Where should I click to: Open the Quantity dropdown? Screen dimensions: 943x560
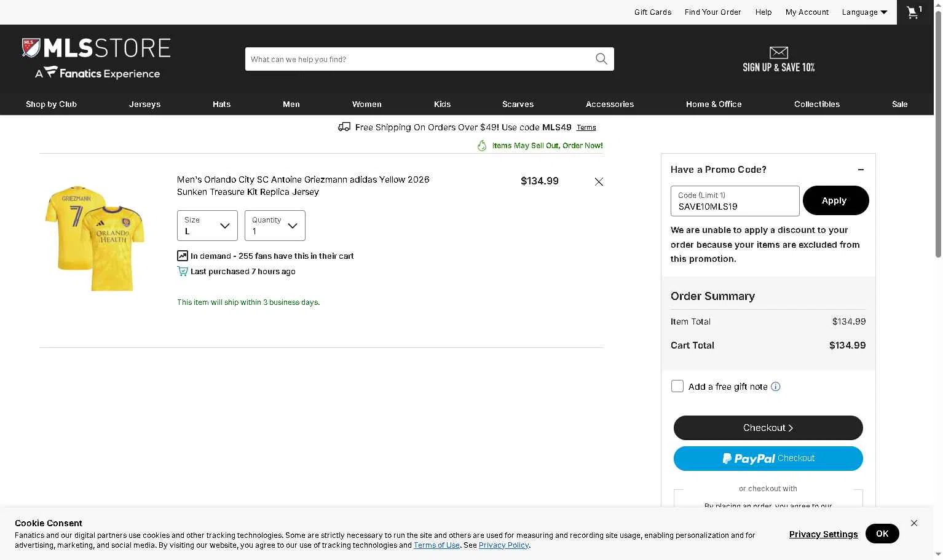(275, 226)
